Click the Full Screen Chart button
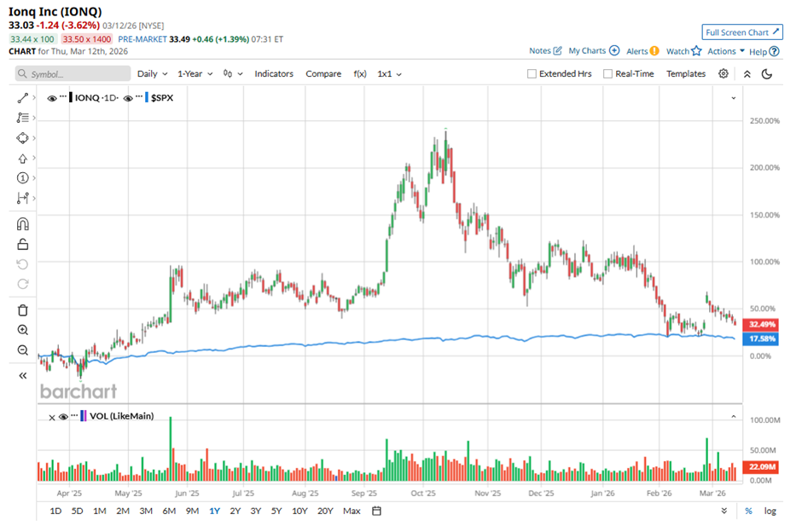Viewport: 802px width, 532px height. [741, 32]
